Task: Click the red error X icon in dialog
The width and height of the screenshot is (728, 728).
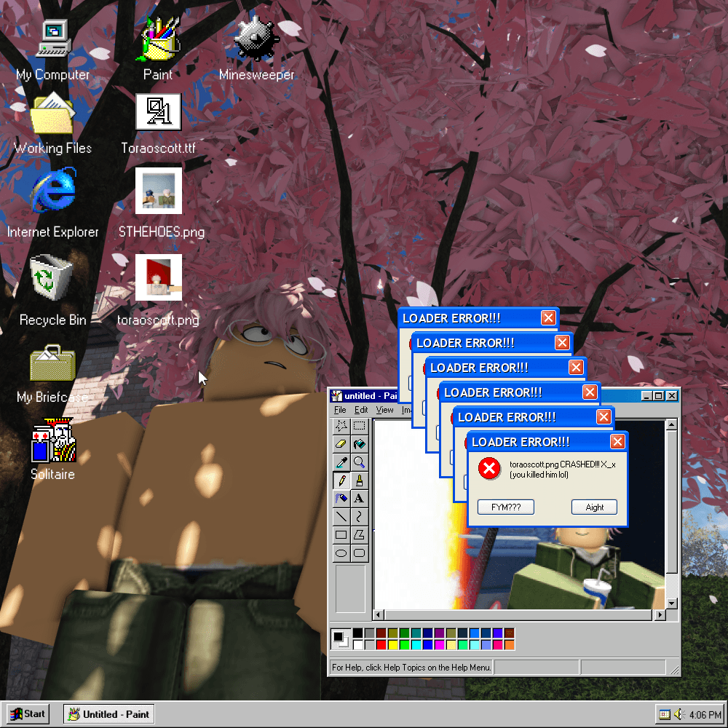Action: pos(489,468)
